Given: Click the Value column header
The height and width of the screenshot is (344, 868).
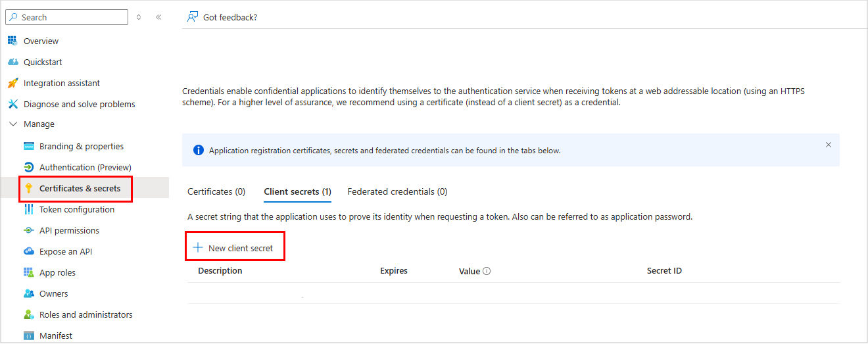Looking at the screenshot, I should click(470, 271).
